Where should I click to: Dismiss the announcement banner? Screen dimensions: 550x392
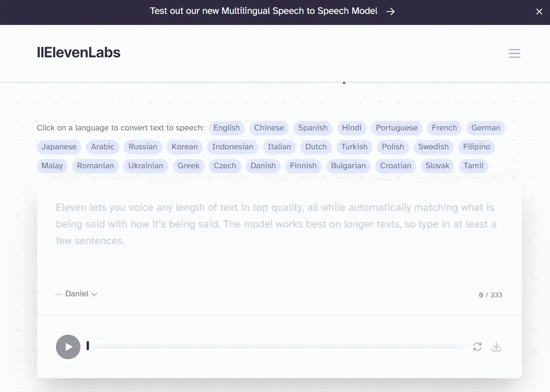(x=539, y=12)
